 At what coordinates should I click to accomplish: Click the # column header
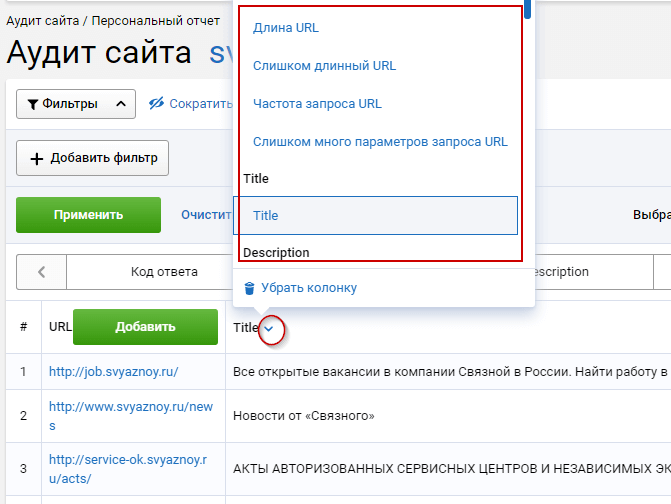pyautogui.click(x=24, y=327)
